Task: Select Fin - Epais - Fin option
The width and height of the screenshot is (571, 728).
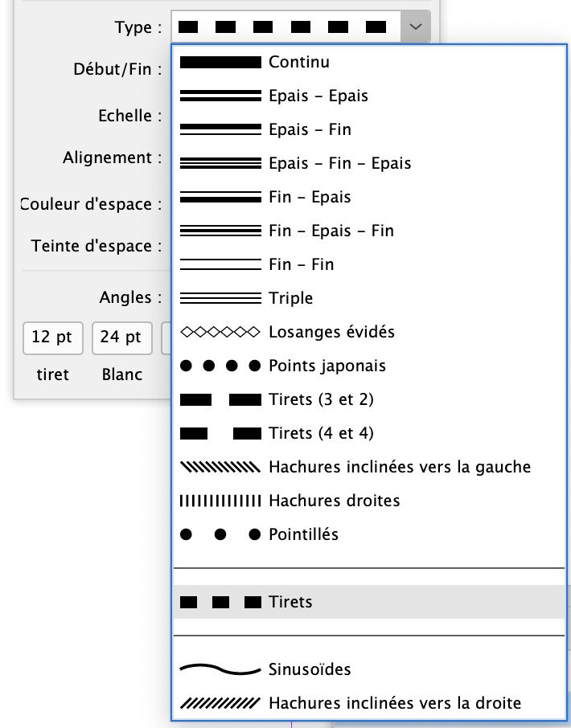Action: pos(331,231)
